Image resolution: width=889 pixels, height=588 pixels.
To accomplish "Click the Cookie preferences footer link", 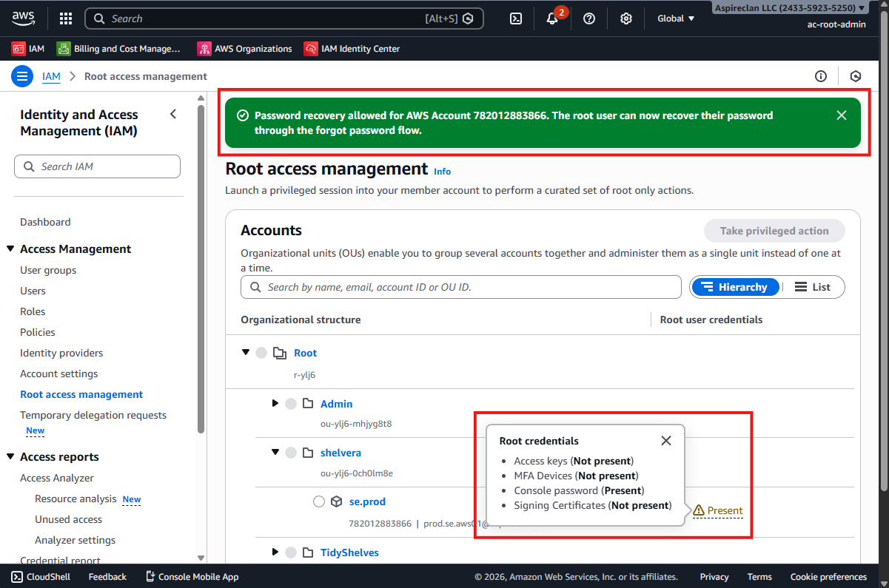I will [x=828, y=577].
